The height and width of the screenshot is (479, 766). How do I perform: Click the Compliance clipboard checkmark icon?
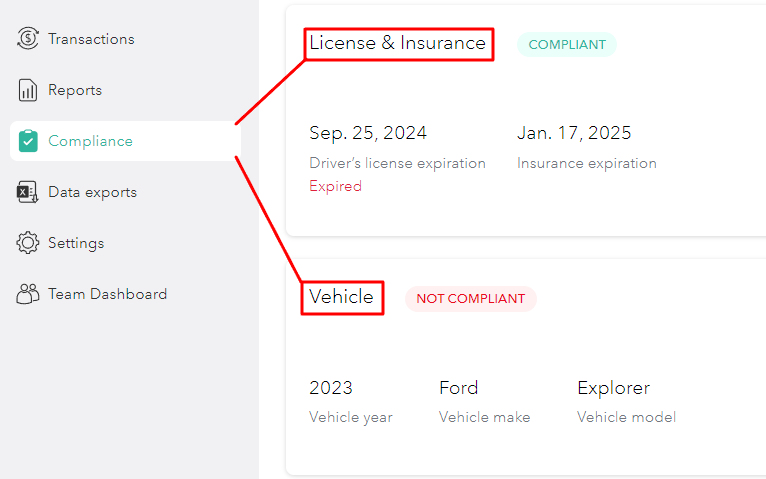(x=28, y=141)
